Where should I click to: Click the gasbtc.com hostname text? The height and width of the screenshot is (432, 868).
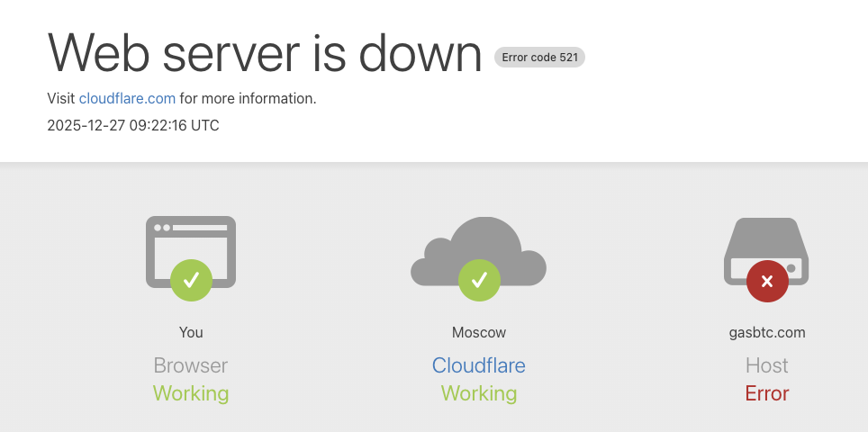[x=767, y=332]
